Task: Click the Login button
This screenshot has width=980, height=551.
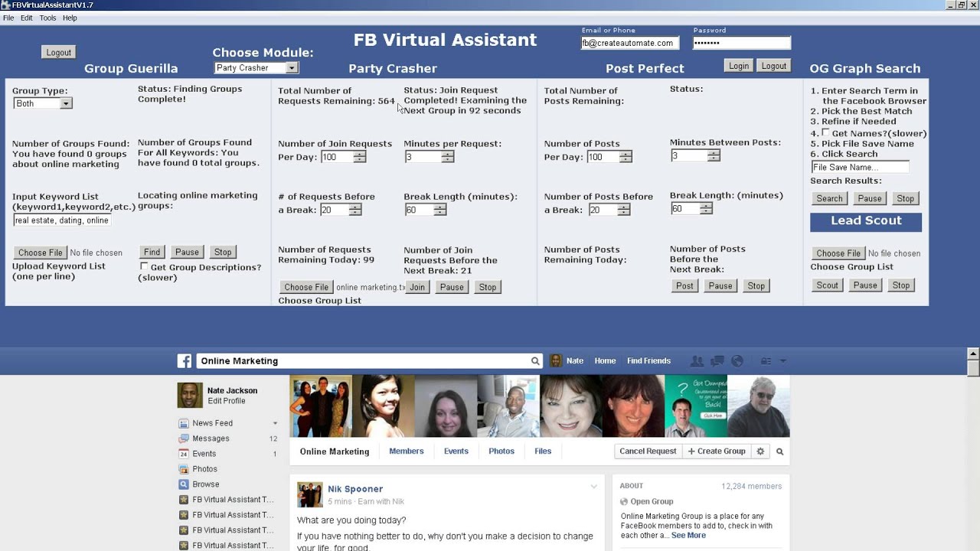Action: pyautogui.click(x=739, y=66)
